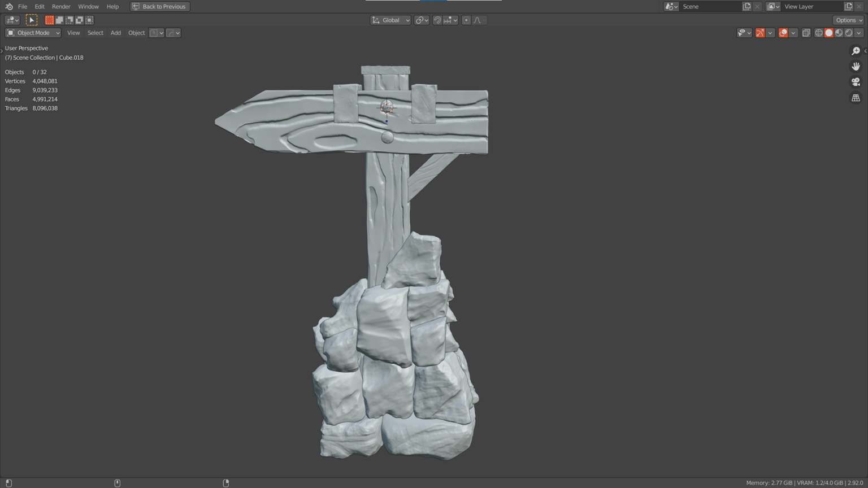Open the Help menu
This screenshot has width=868, height=488.
pos(112,6)
